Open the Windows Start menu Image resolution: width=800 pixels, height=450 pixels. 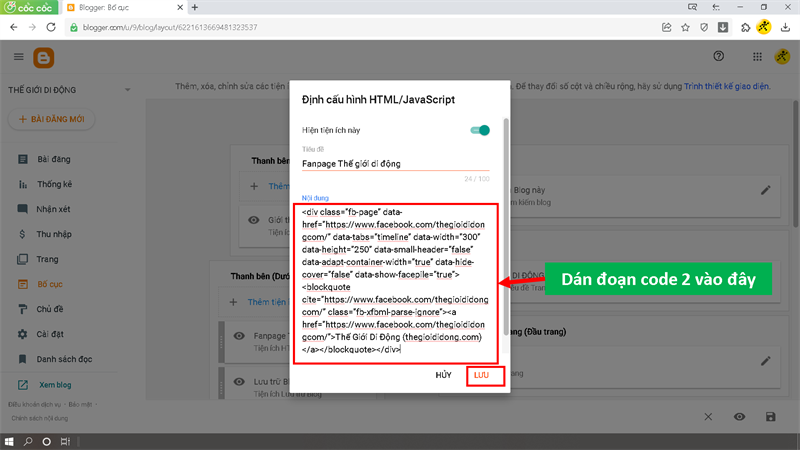coord(9,441)
